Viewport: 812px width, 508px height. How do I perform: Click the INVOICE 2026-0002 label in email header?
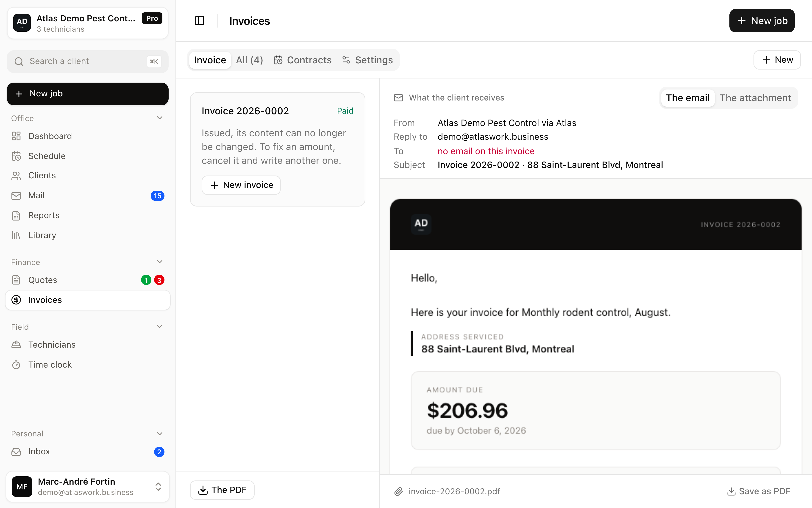pyautogui.click(x=740, y=225)
